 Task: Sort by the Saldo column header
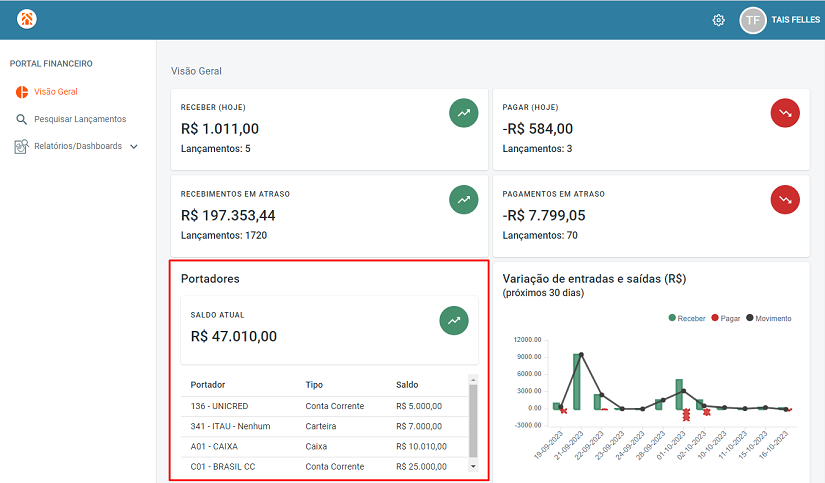(x=407, y=384)
